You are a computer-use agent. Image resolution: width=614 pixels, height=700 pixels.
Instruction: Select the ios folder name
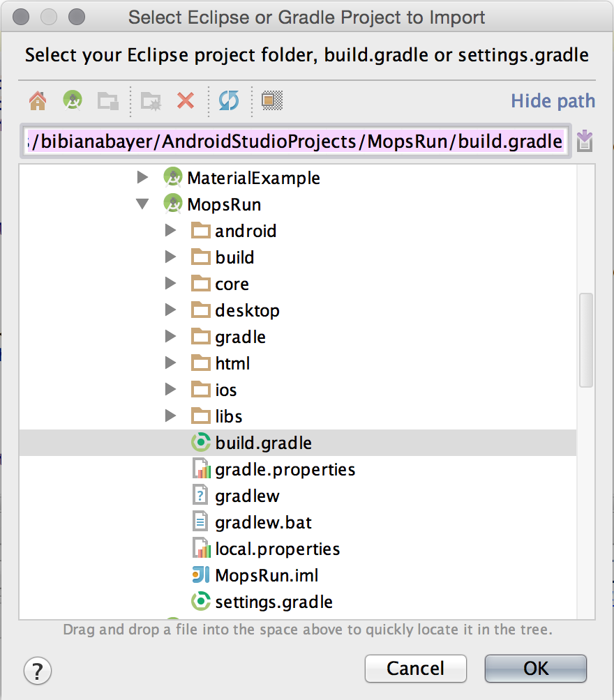pos(225,390)
